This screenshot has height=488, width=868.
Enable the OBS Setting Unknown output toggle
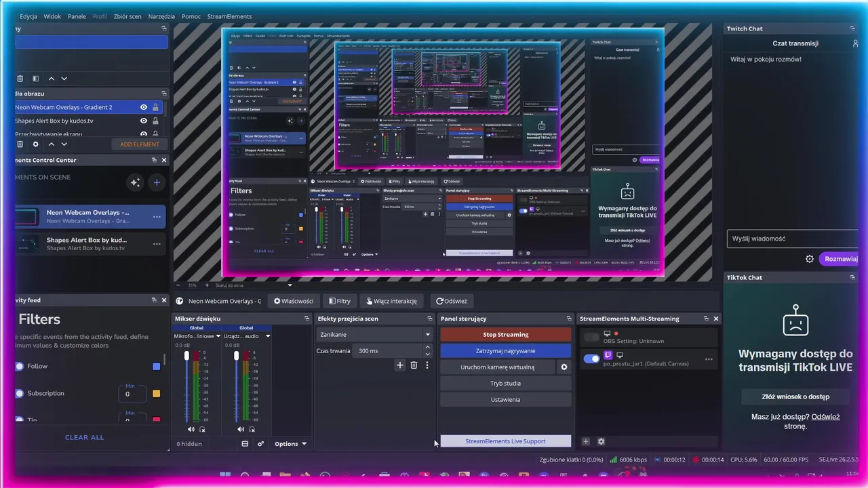coord(592,337)
